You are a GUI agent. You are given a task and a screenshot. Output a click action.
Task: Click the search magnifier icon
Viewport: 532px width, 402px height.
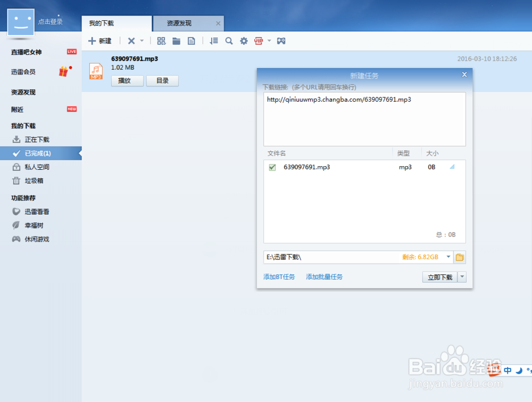[229, 41]
